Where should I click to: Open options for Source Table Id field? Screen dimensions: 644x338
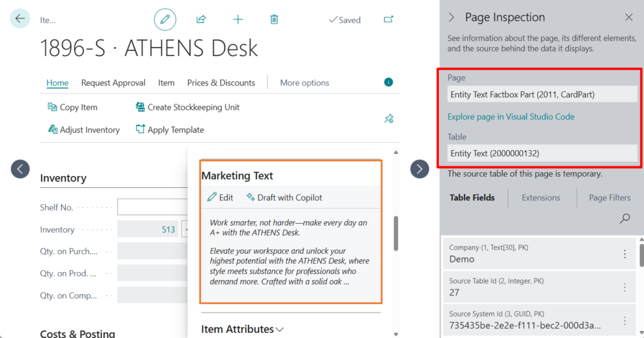click(x=625, y=287)
